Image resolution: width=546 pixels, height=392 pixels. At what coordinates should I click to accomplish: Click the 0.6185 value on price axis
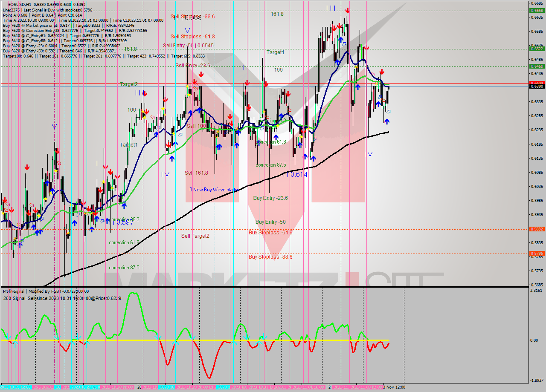coord(536,144)
